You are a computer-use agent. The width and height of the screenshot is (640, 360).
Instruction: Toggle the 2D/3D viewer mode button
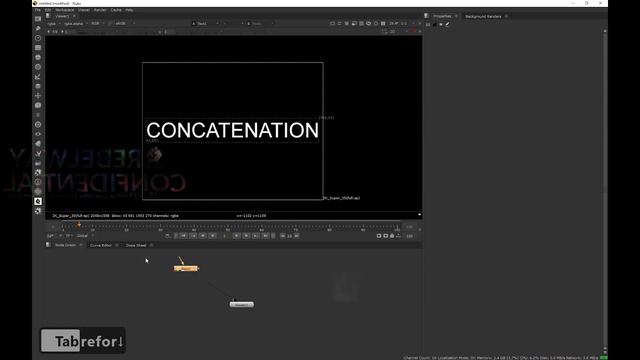[394, 31]
